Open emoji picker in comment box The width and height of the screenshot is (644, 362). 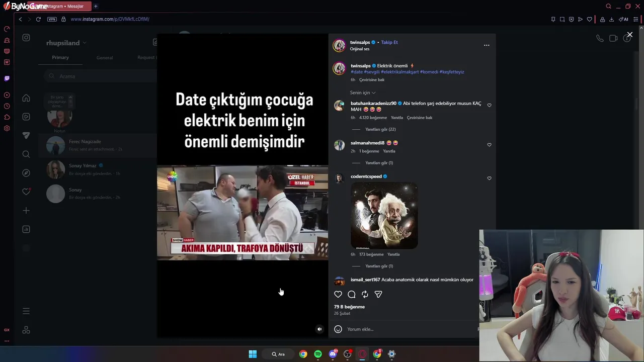pos(338,329)
